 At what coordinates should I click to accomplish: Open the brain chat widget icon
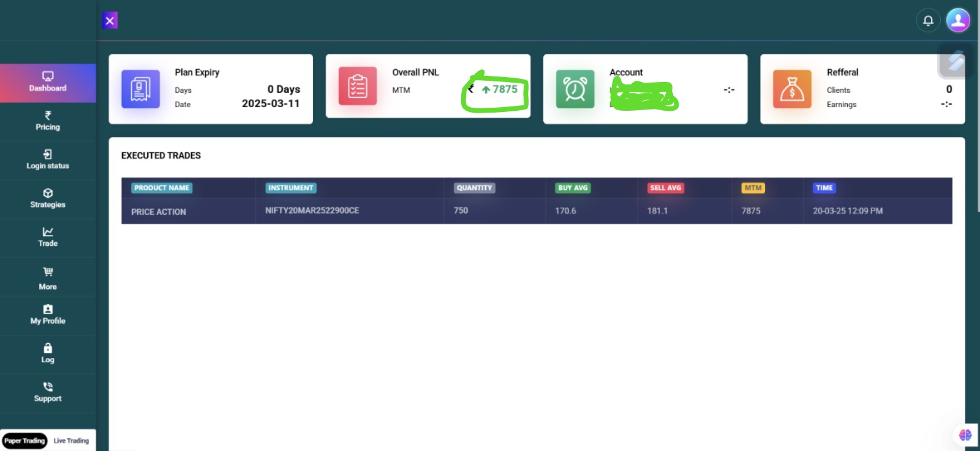pyautogui.click(x=965, y=434)
